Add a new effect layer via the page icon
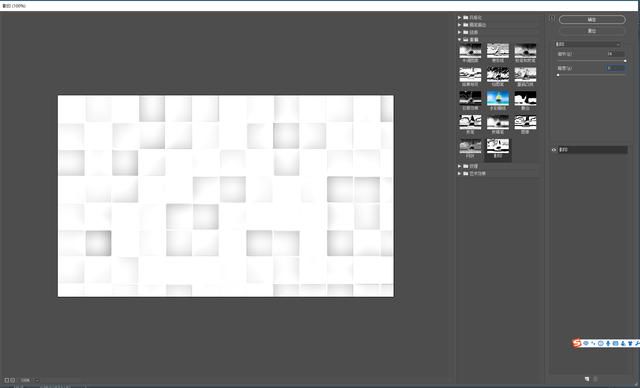The image size is (640, 388). pyautogui.click(x=587, y=379)
